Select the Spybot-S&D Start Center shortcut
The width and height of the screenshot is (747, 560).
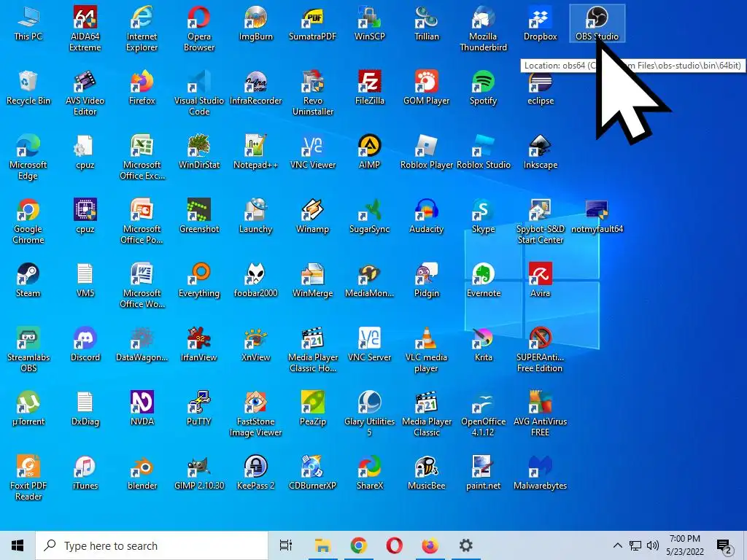pyautogui.click(x=541, y=222)
